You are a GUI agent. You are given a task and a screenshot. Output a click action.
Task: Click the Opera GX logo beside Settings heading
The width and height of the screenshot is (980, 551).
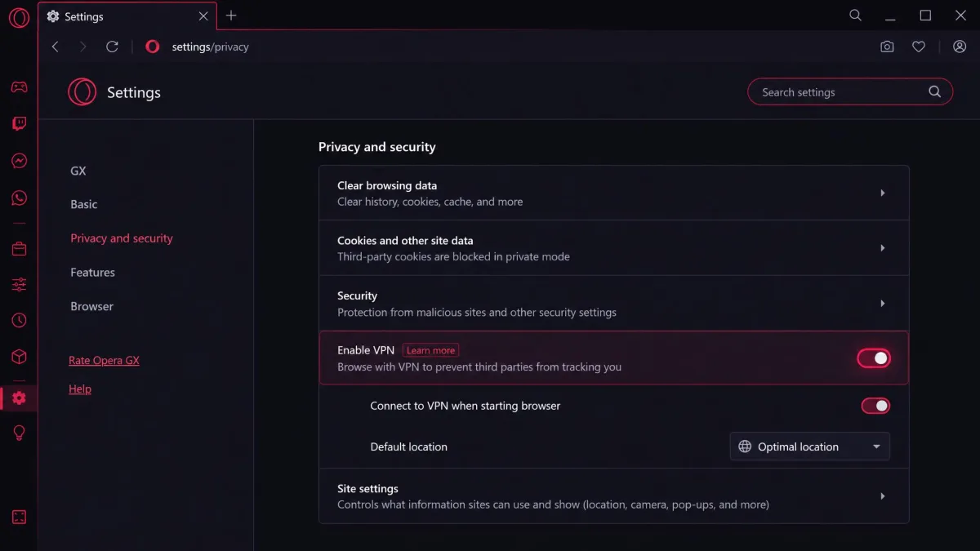coord(82,92)
